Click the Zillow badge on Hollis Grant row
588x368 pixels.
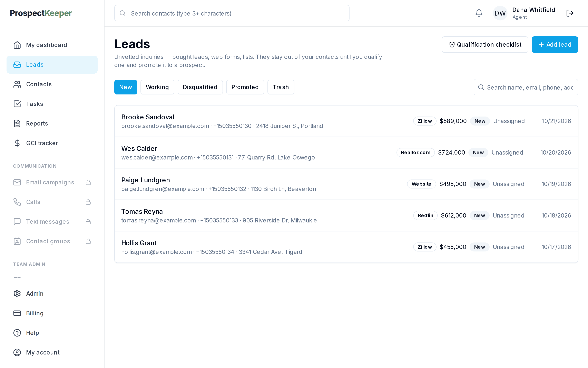(x=424, y=247)
